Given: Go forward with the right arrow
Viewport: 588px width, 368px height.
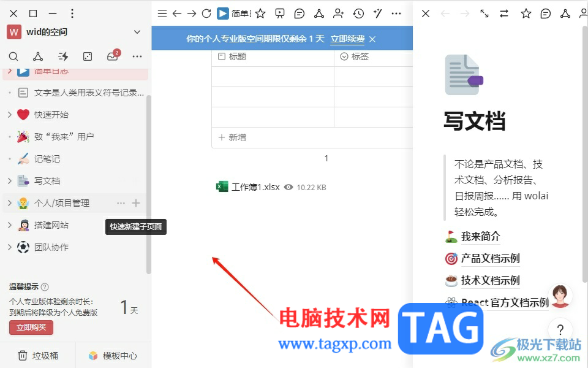Looking at the screenshot, I should (x=192, y=14).
